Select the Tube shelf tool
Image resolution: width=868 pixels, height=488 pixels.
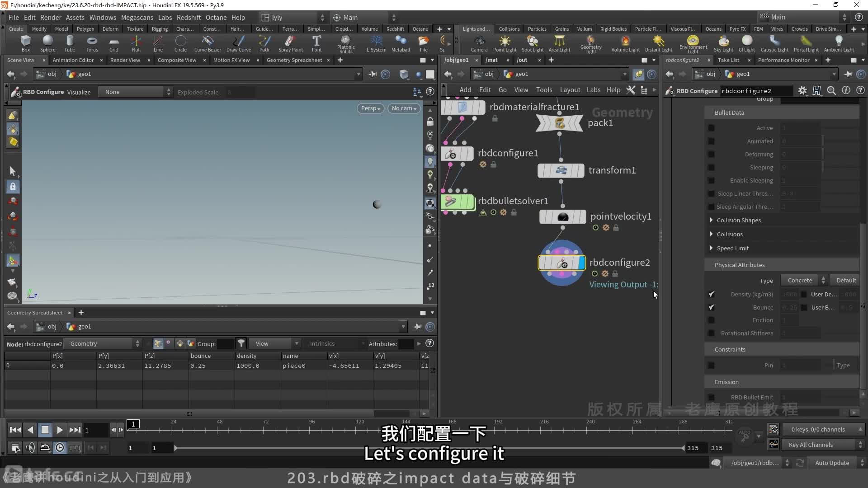69,43
